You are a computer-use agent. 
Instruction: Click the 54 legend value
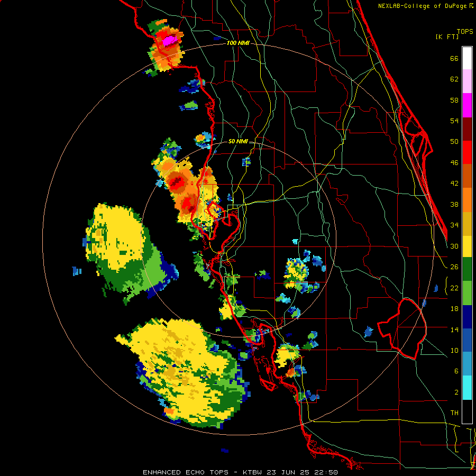[x=454, y=121]
